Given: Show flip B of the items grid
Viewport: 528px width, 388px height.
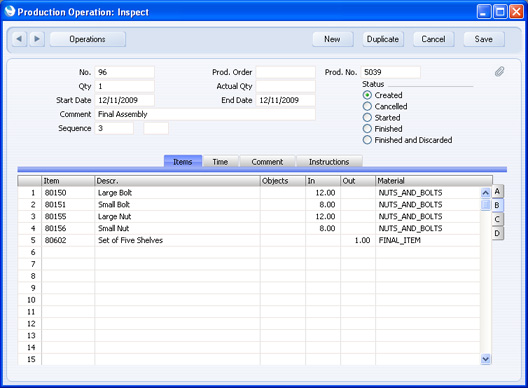Looking at the screenshot, I should coord(497,205).
